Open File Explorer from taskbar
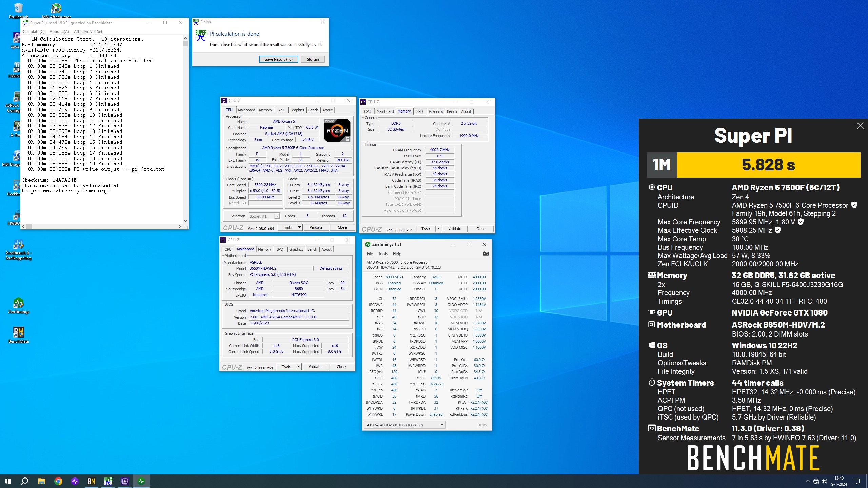The height and width of the screenshot is (488, 868). (x=41, y=481)
